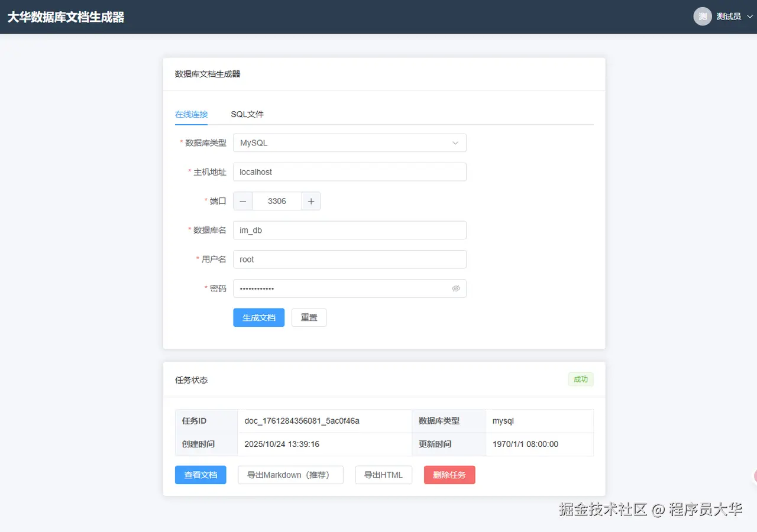Click the 测 user avatar icon
This screenshot has width=757, height=532.
click(x=701, y=16)
